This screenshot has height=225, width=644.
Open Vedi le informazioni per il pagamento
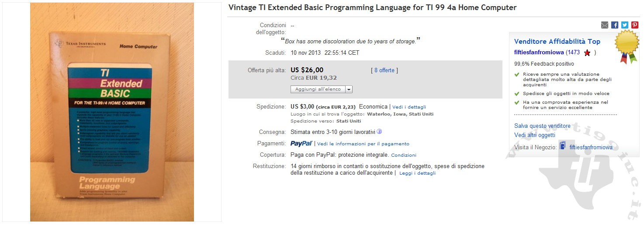pos(363,144)
